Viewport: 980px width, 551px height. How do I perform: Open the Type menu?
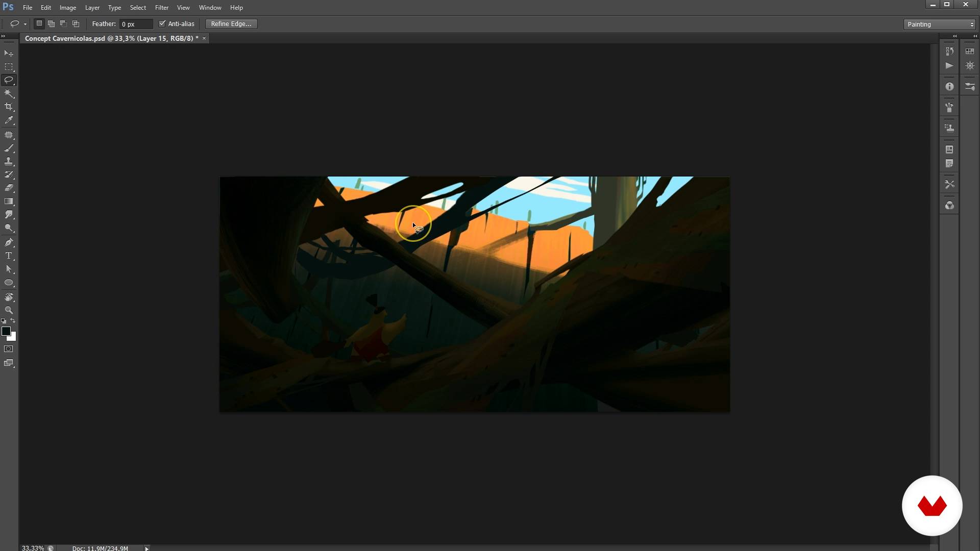pyautogui.click(x=114, y=8)
